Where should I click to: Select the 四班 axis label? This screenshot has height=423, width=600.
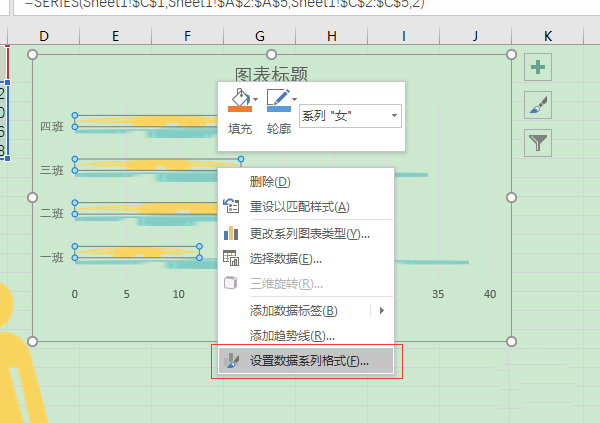click(52, 127)
